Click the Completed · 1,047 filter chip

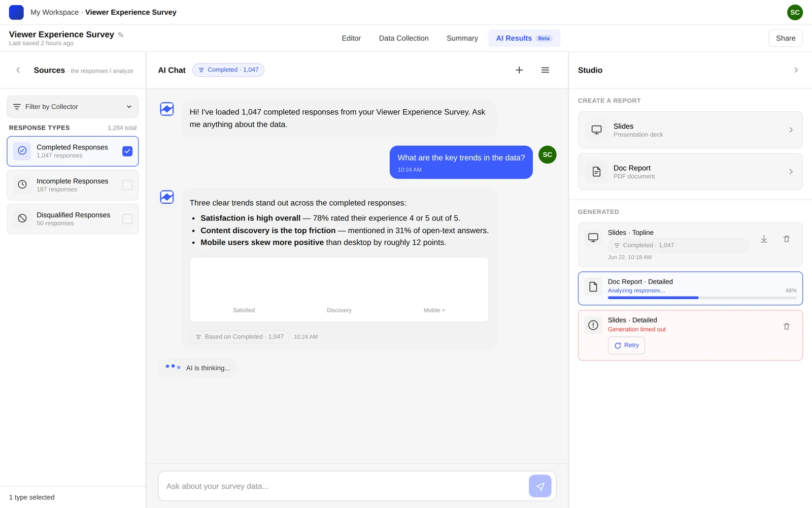pyautogui.click(x=228, y=70)
